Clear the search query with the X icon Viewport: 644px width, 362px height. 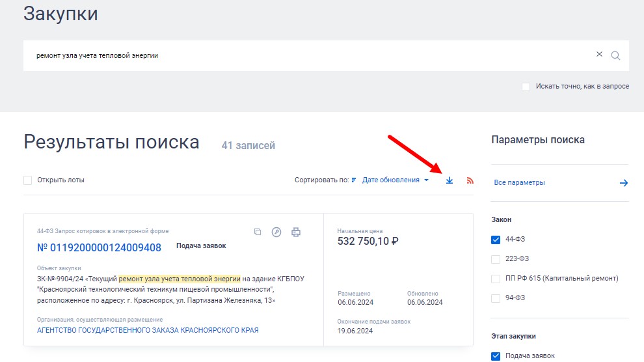point(599,54)
